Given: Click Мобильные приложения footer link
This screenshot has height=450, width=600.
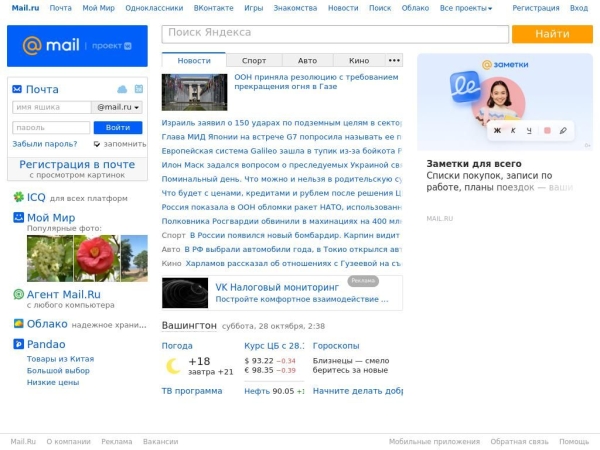Looking at the screenshot, I should (x=434, y=442).
